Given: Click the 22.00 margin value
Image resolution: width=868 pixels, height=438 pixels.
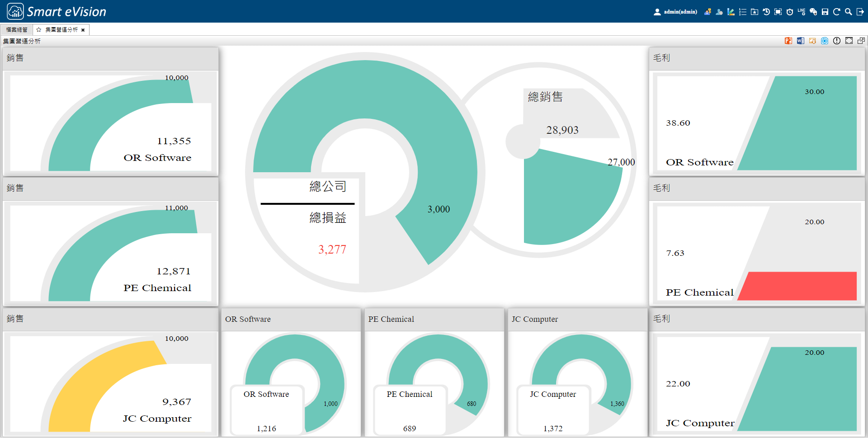Looking at the screenshot, I should point(678,384).
